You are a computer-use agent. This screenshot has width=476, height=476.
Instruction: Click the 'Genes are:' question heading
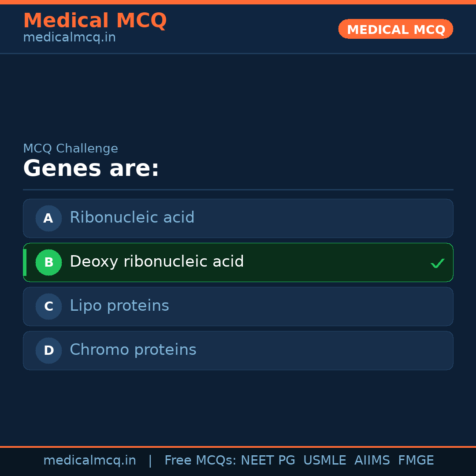pyautogui.click(x=91, y=168)
